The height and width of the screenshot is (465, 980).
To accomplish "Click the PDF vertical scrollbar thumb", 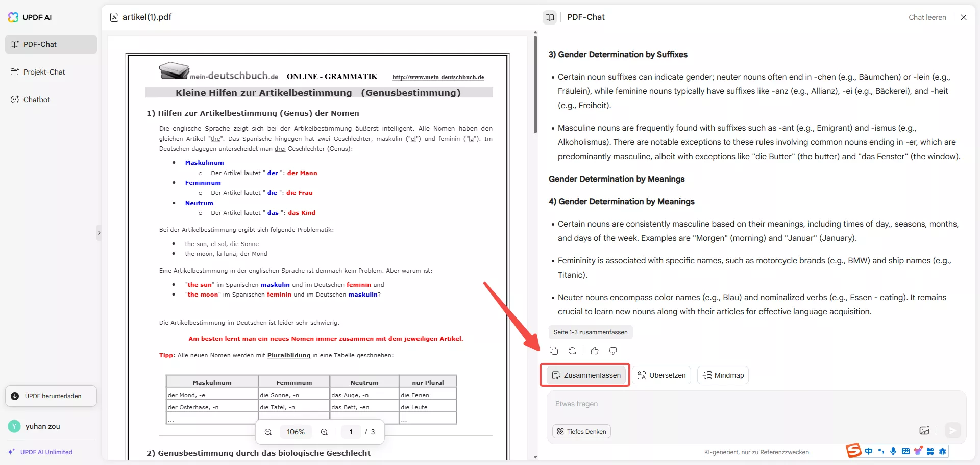I will pyautogui.click(x=535, y=84).
